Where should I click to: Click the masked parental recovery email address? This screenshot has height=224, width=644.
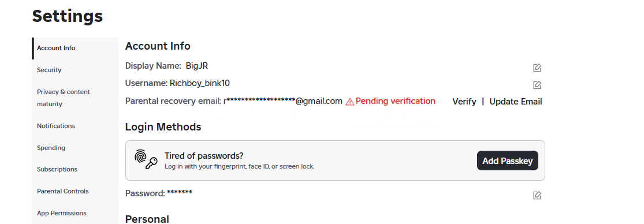[282, 101]
